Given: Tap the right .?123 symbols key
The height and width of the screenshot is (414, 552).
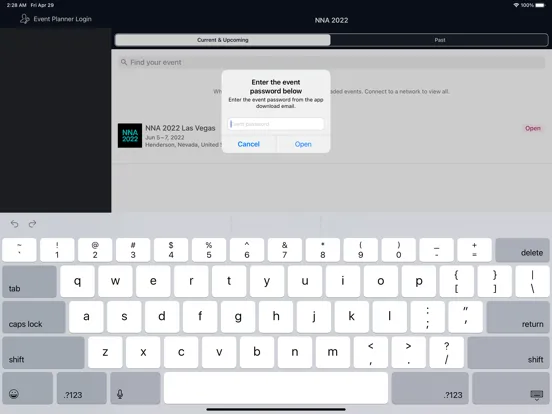Looking at the screenshot, I should click(x=430, y=388).
